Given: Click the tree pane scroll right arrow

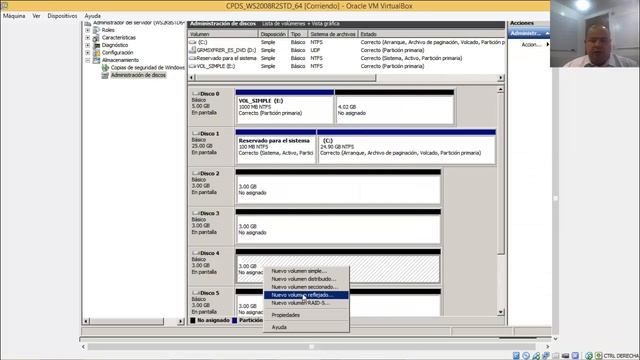Looking at the screenshot, I should pyautogui.click(x=180, y=322).
